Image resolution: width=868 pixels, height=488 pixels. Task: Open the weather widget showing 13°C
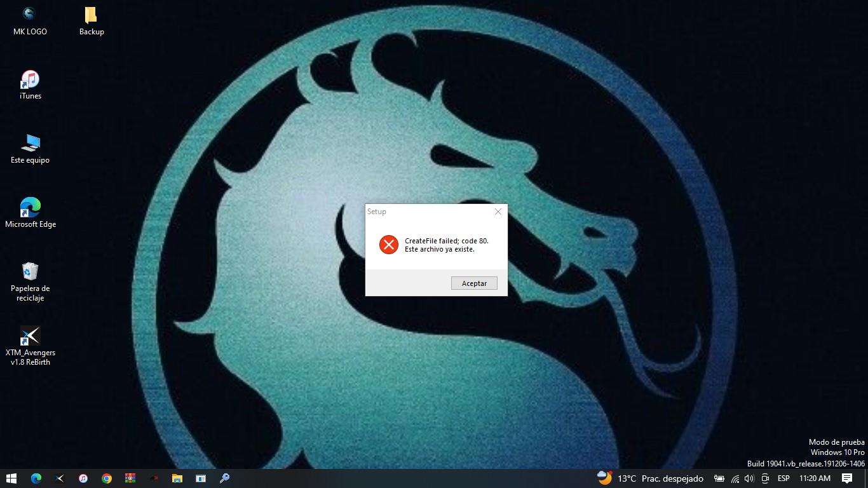[649, 478]
